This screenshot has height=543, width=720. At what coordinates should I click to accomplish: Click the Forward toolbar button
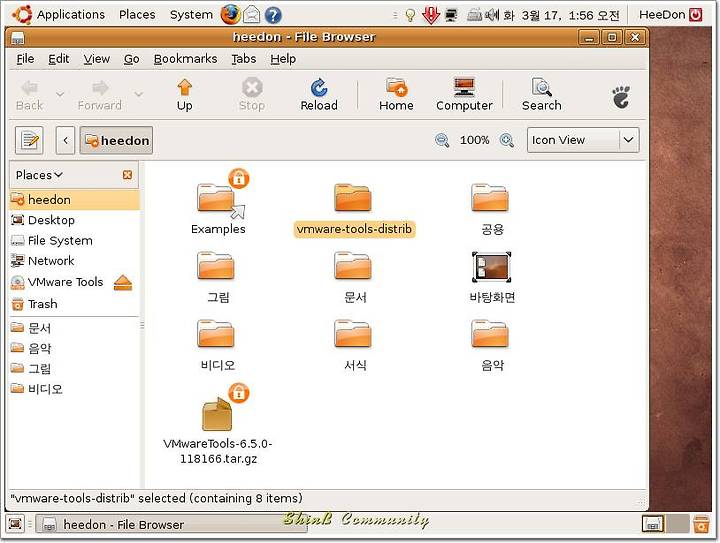tap(100, 95)
